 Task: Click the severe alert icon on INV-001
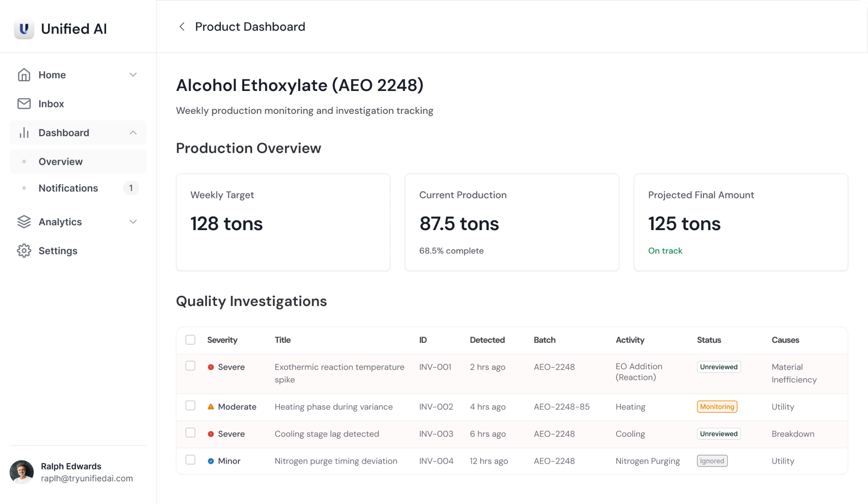211,367
